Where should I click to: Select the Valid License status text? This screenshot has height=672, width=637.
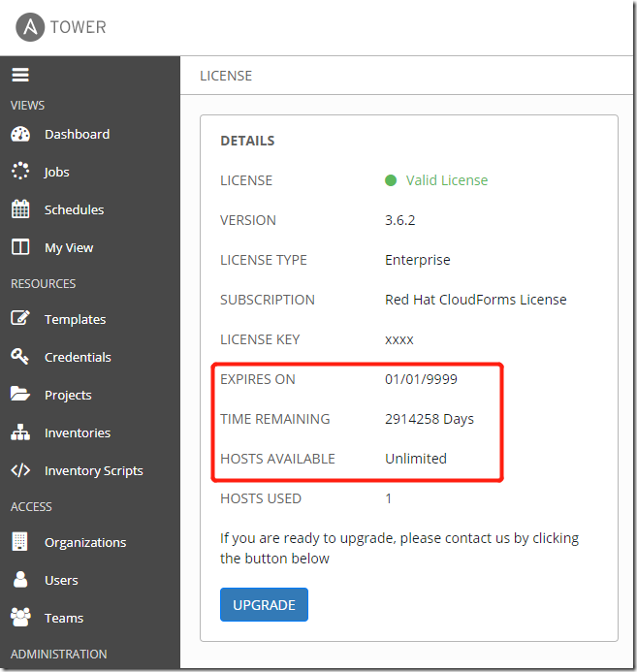[x=447, y=180]
